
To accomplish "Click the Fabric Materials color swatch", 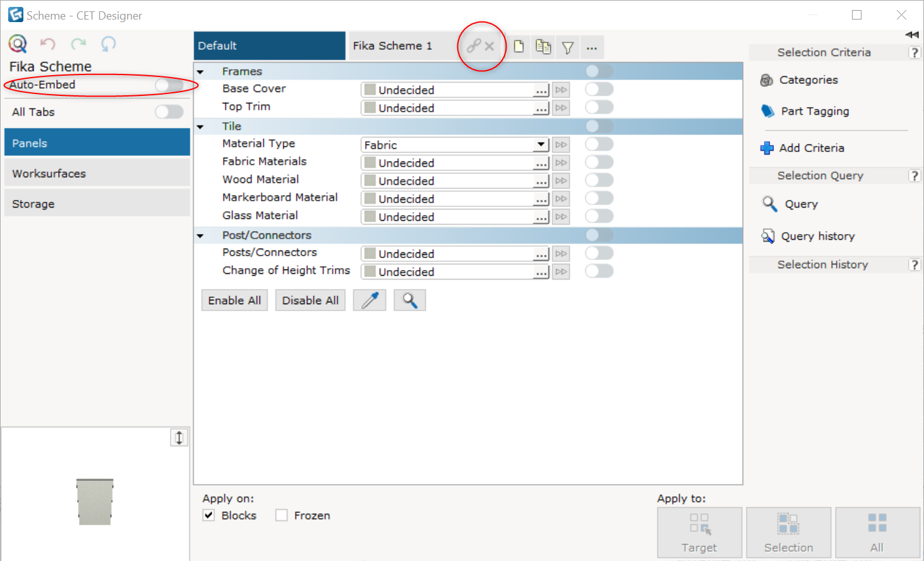I will pos(370,163).
